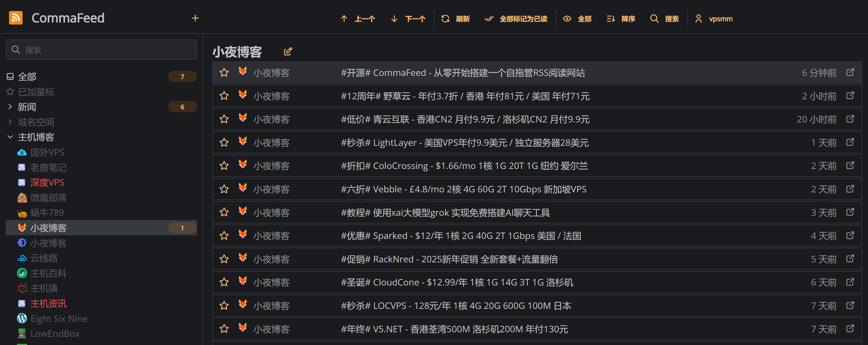The height and width of the screenshot is (345, 868).
Task: Go to next entry with 下一个
Action: point(408,19)
